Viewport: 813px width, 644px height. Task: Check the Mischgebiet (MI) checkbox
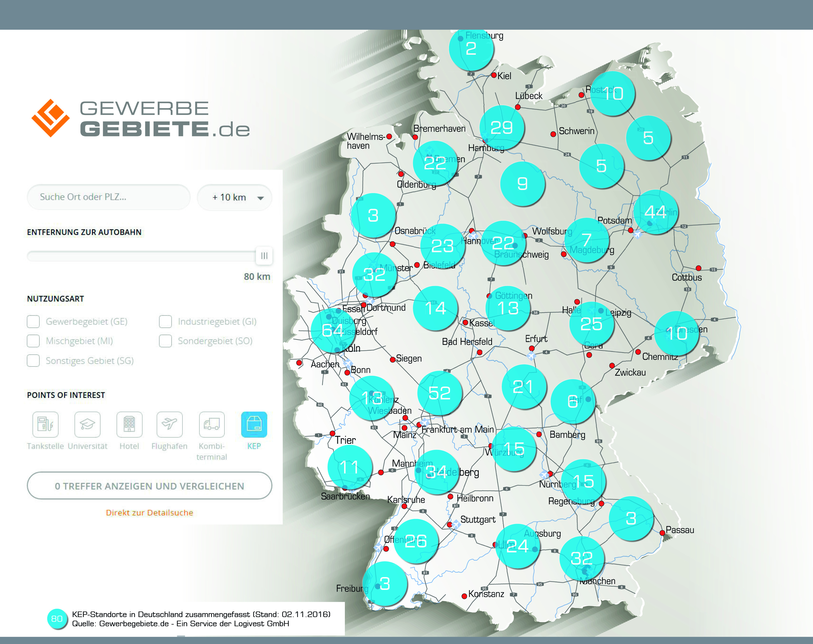33,341
